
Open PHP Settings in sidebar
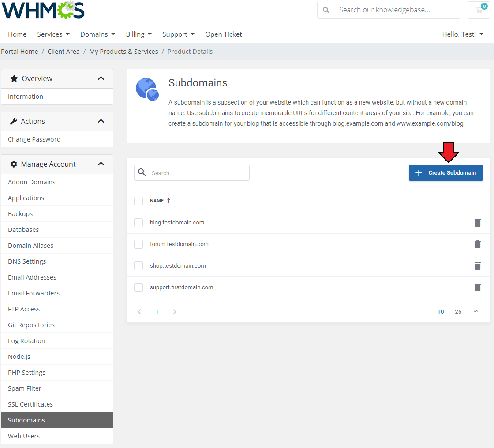(57, 373)
